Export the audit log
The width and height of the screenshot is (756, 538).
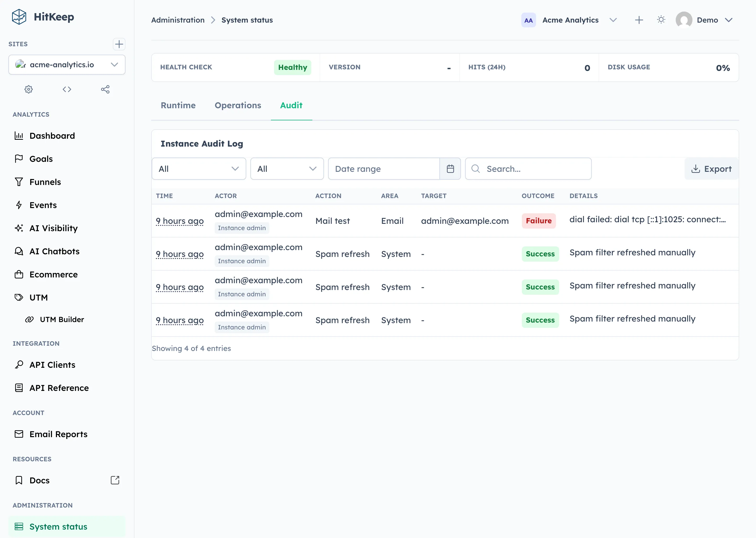click(711, 169)
